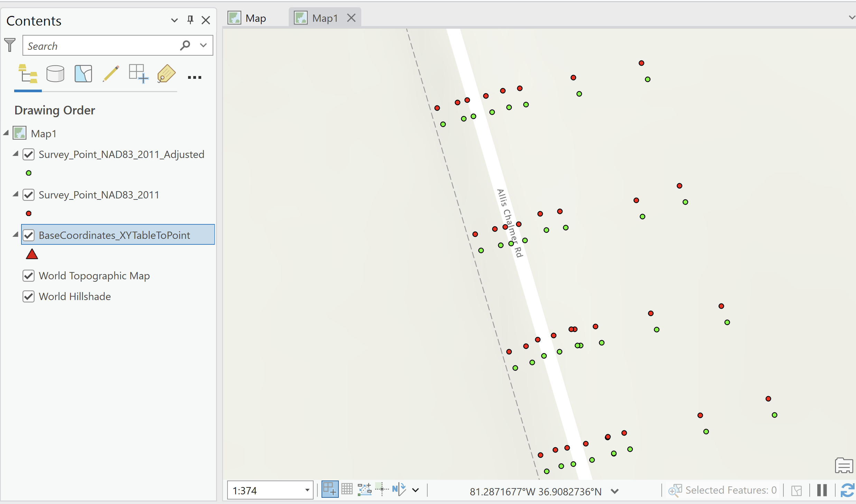The height and width of the screenshot is (504, 856).
Task: Click the search magnifier icon
Action: click(x=185, y=45)
